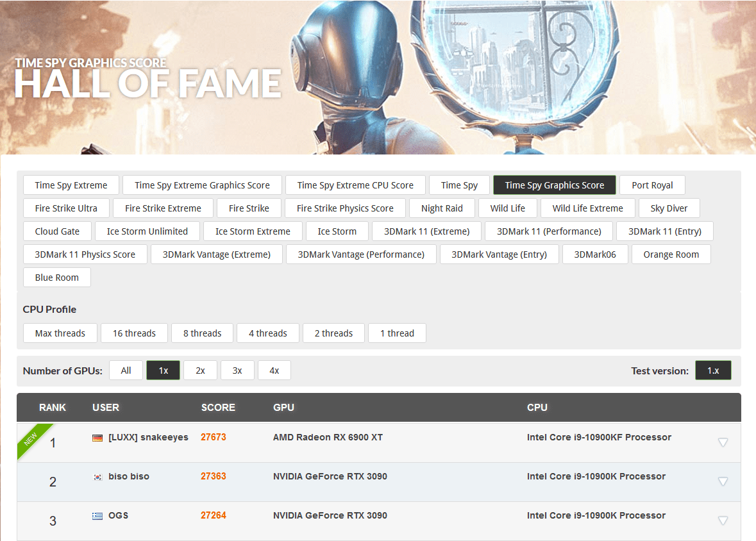Select the Sky Diver benchmark
Viewport: 756px width, 541px height.
point(669,208)
